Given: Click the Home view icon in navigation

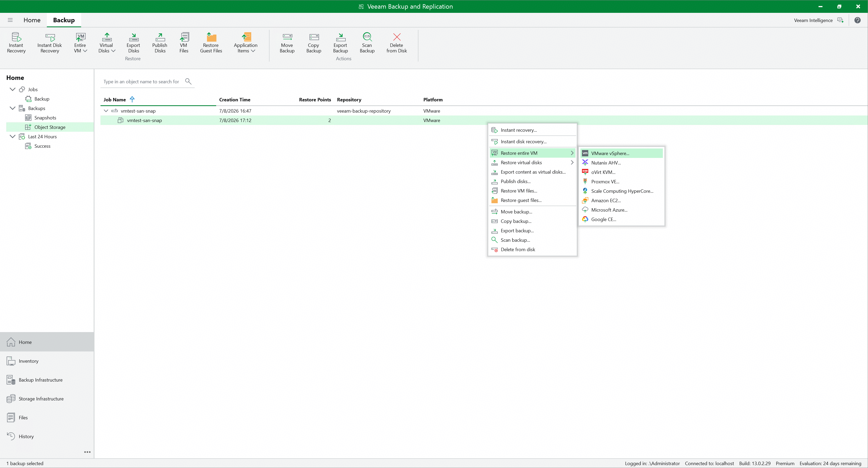Looking at the screenshot, I should (x=11, y=342).
